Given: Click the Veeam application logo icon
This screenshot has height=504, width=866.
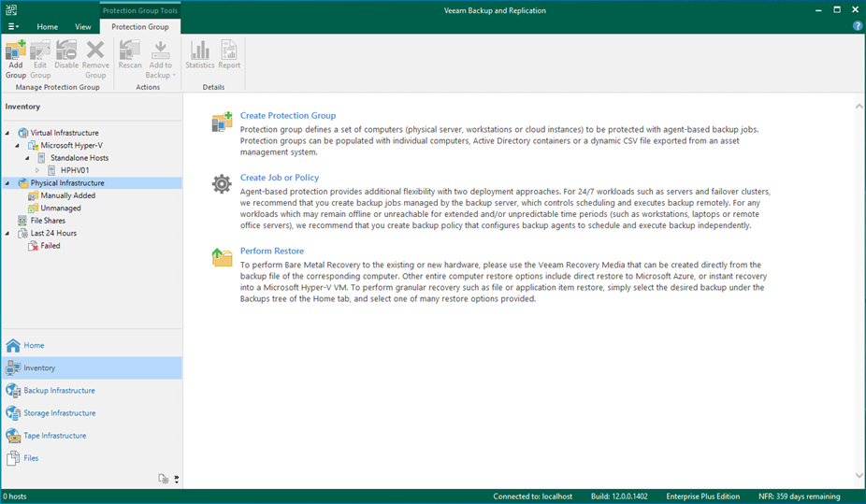Looking at the screenshot, I should [11, 10].
